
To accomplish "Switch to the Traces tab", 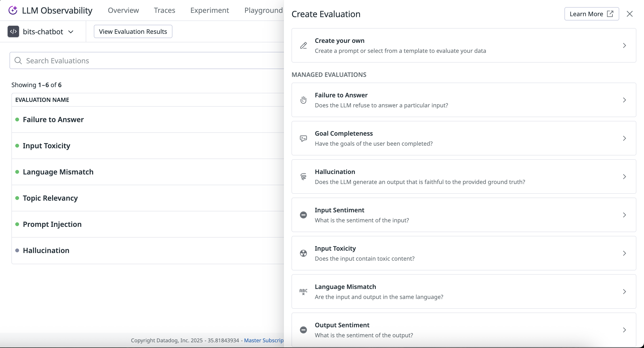I will tap(164, 10).
